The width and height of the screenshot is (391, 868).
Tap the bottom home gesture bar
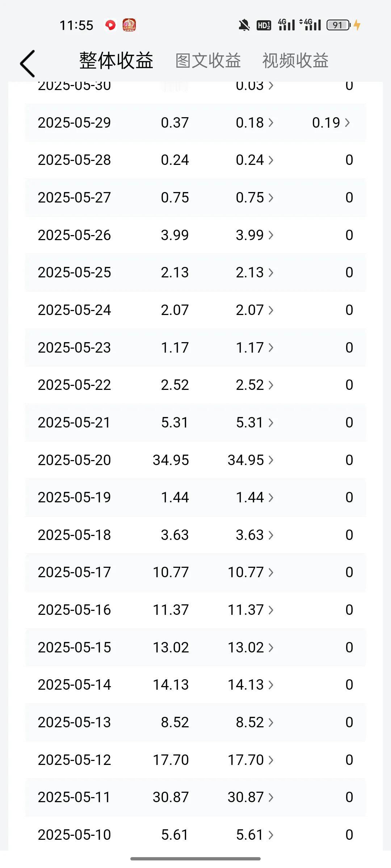(x=195, y=859)
